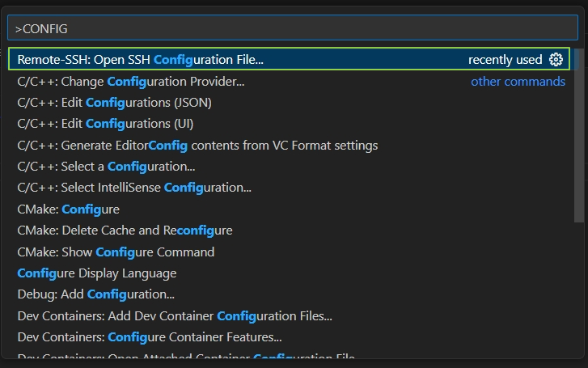This screenshot has width=588, height=368.
Task: Select Debug: Add Configuration command
Action: click(289, 294)
